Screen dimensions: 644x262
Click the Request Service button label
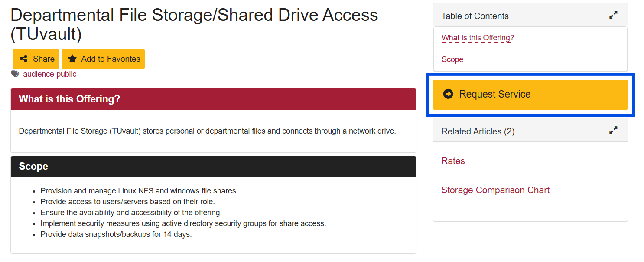pos(495,94)
